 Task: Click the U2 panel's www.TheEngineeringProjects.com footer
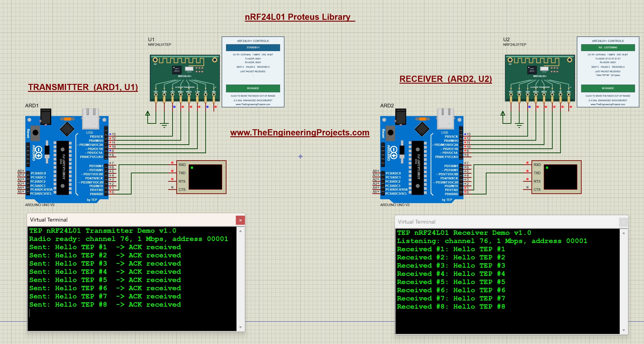coord(608,104)
